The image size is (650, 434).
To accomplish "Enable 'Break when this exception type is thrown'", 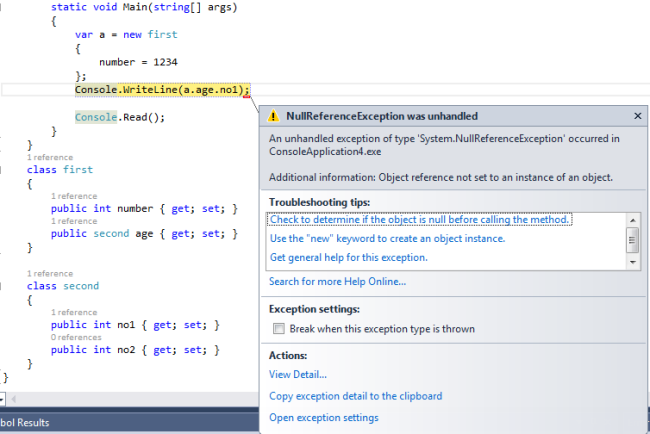I will [280, 329].
